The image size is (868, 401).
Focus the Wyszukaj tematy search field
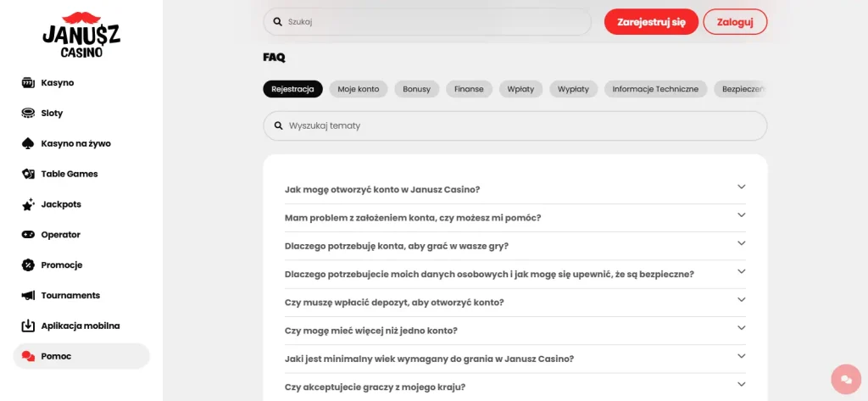click(515, 125)
